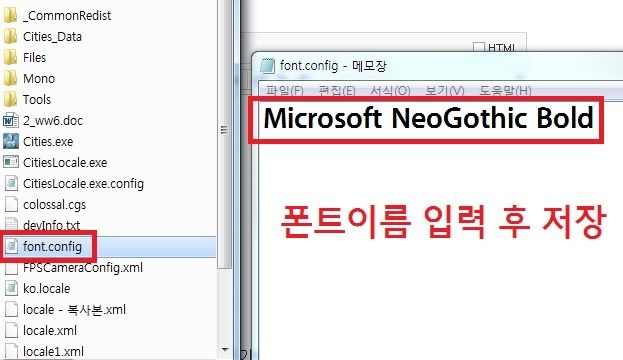Click the devInfo.txt text file icon
The width and height of the screenshot is (623, 360).
(x=11, y=224)
